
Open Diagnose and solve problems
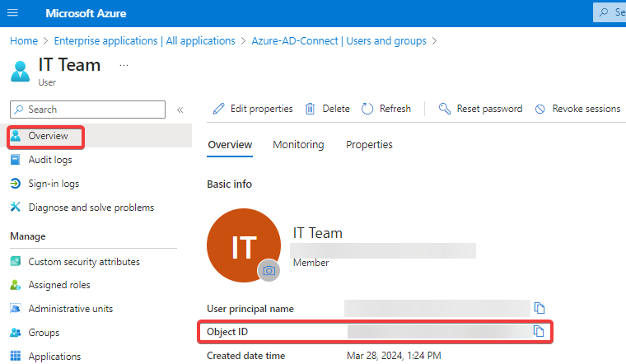[91, 208]
